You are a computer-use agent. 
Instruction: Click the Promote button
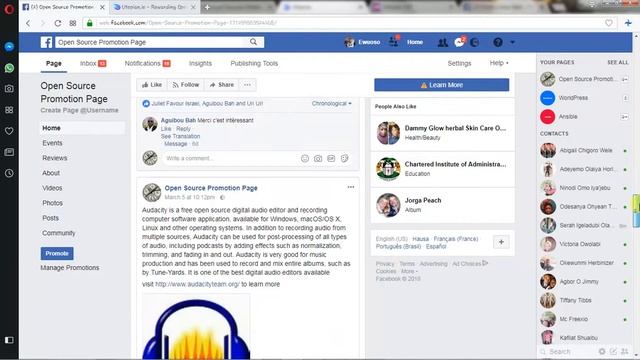pyautogui.click(x=57, y=253)
